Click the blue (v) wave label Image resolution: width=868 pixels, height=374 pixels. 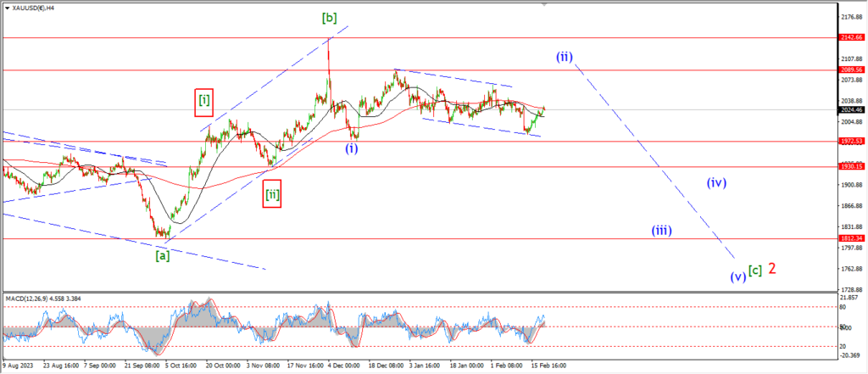coord(737,276)
